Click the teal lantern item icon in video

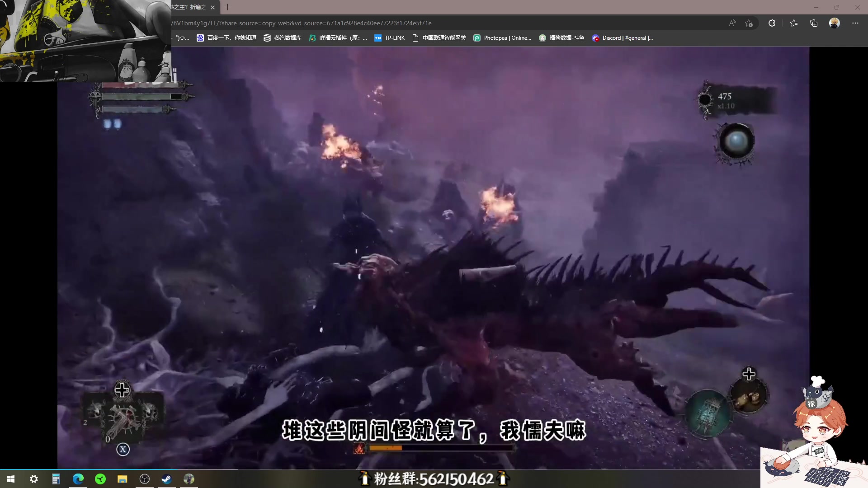(x=708, y=413)
